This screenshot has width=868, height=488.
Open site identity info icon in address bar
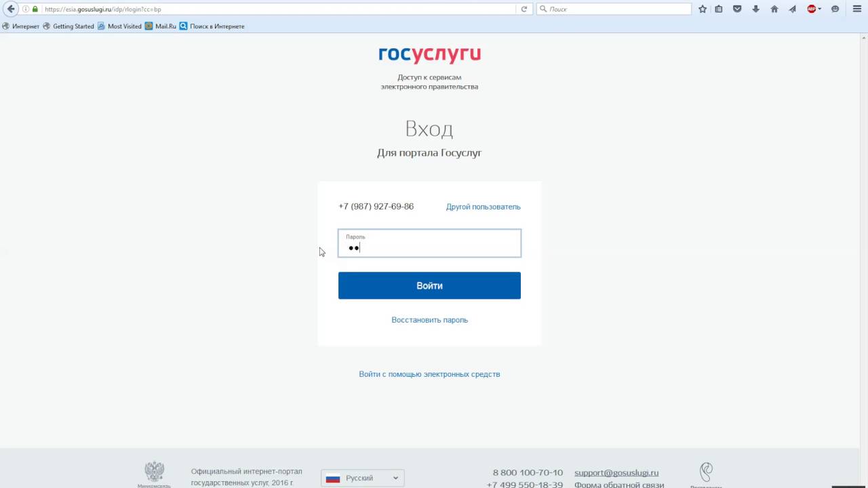coord(26,9)
